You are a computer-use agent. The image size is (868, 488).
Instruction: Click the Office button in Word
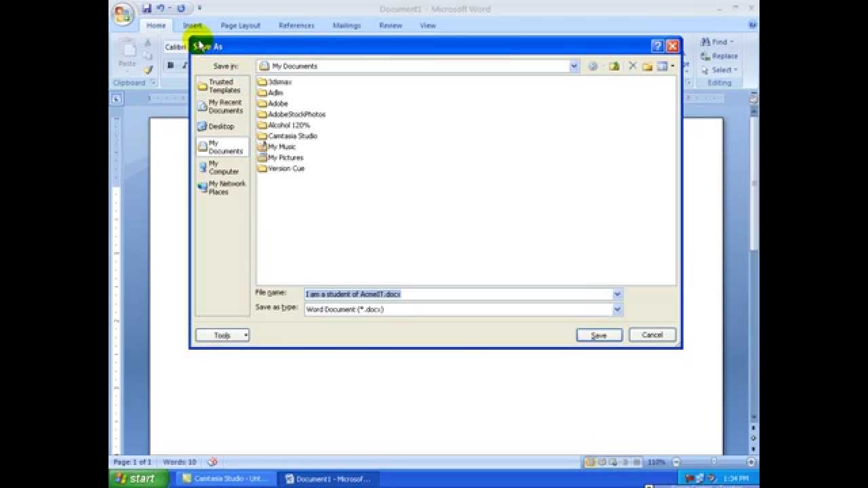click(x=123, y=14)
